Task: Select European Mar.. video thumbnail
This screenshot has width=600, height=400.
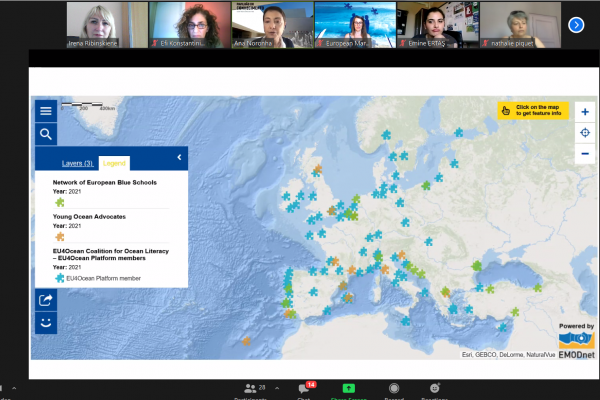Action: point(355,25)
